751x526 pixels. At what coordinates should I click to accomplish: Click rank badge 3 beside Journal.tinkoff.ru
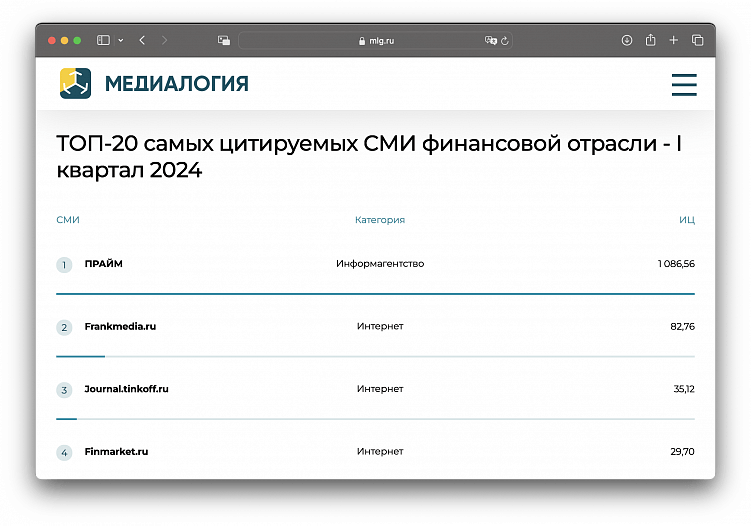tap(64, 390)
